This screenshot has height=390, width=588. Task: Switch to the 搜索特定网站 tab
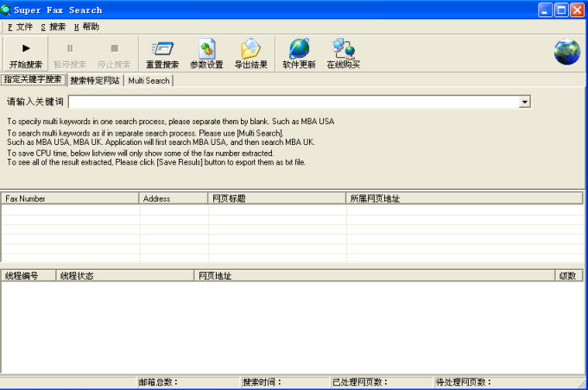tap(95, 80)
